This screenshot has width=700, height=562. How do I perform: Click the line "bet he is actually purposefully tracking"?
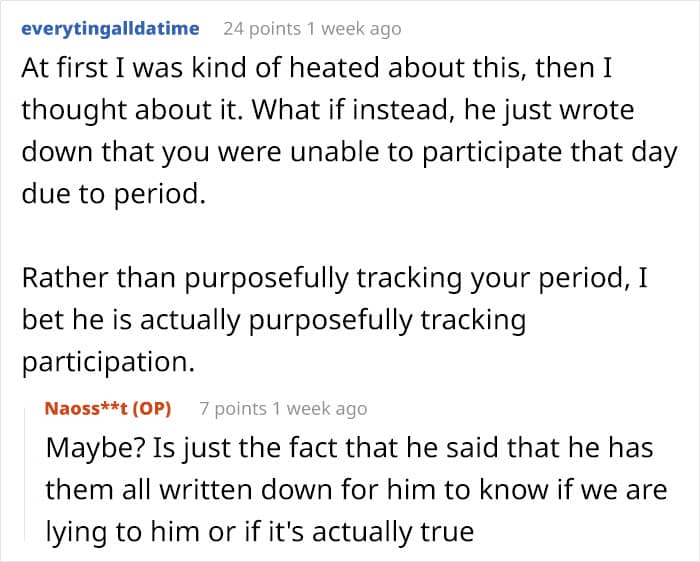(x=273, y=318)
